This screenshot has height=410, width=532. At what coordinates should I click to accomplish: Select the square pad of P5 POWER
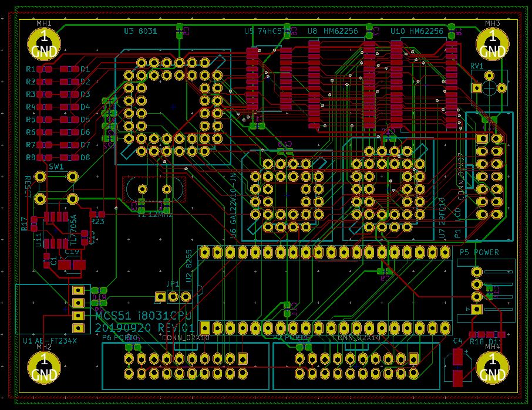(x=476, y=309)
